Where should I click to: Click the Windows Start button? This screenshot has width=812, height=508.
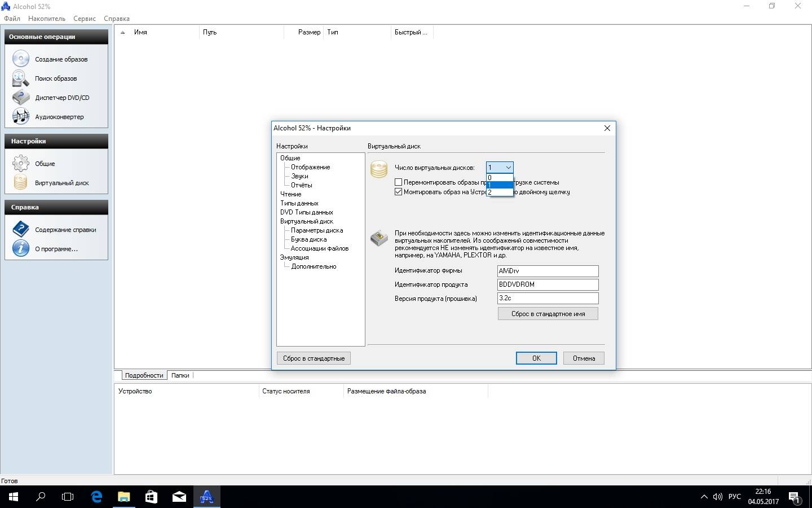pos(14,497)
